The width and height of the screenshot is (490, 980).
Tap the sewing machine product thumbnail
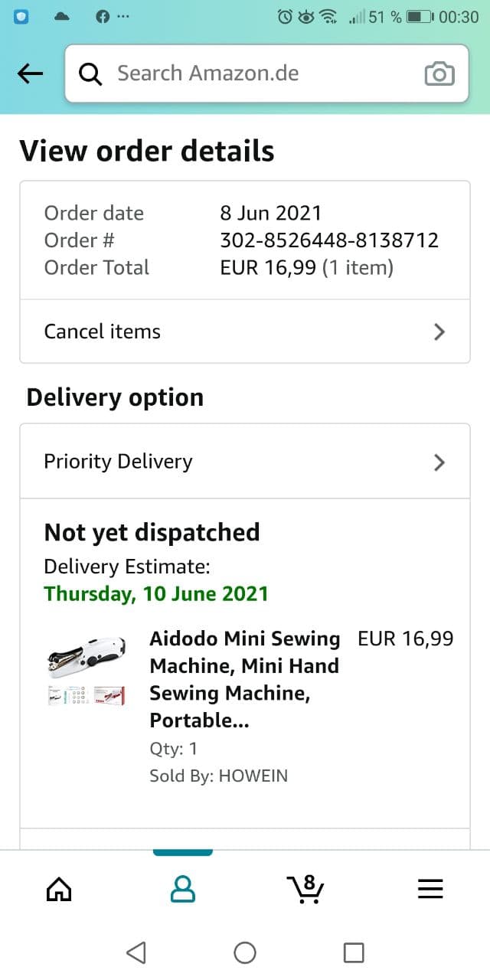(87, 666)
